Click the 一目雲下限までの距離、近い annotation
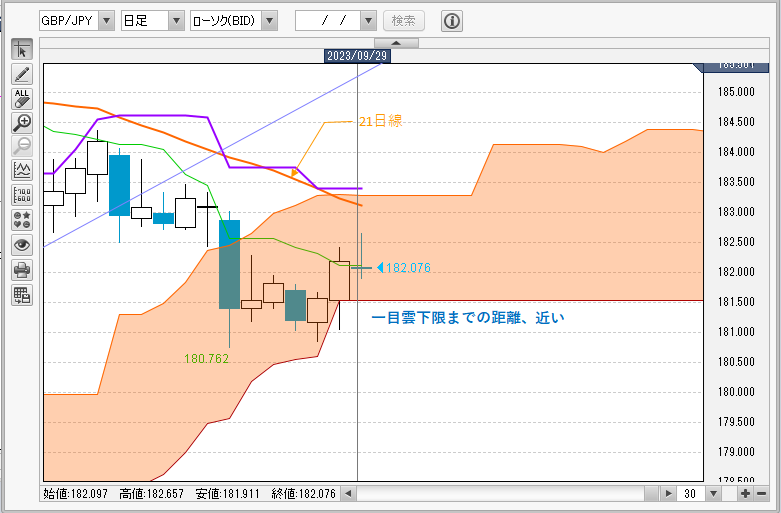The height and width of the screenshot is (513, 781). tap(468, 318)
